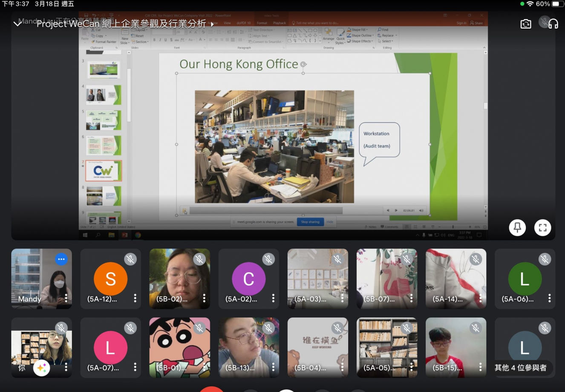This screenshot has width=565, height=392.
Task: Open visual effects on your own tile
Action: pyautogui.click(x=42, y=368)
